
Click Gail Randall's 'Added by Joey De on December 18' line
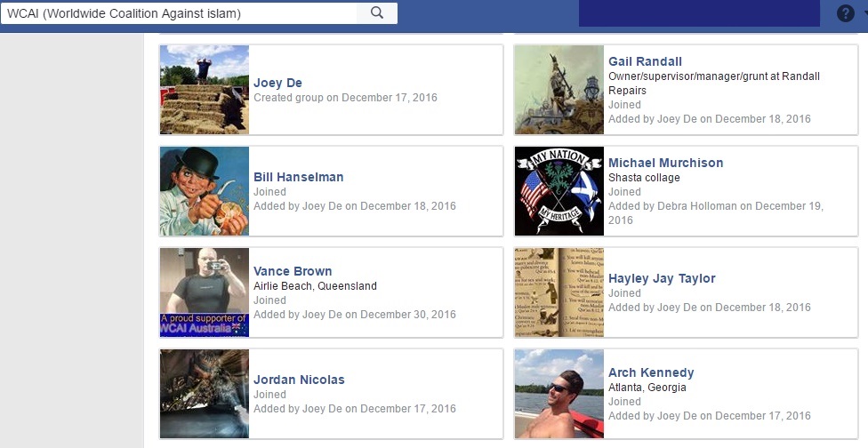click(x=710, y=118)
